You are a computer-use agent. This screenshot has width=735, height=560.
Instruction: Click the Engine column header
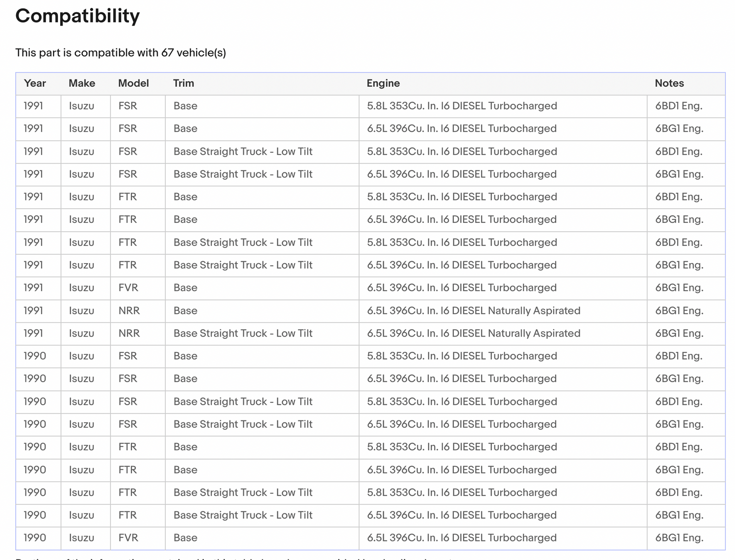pyautogui.click(x=383, y=83)
